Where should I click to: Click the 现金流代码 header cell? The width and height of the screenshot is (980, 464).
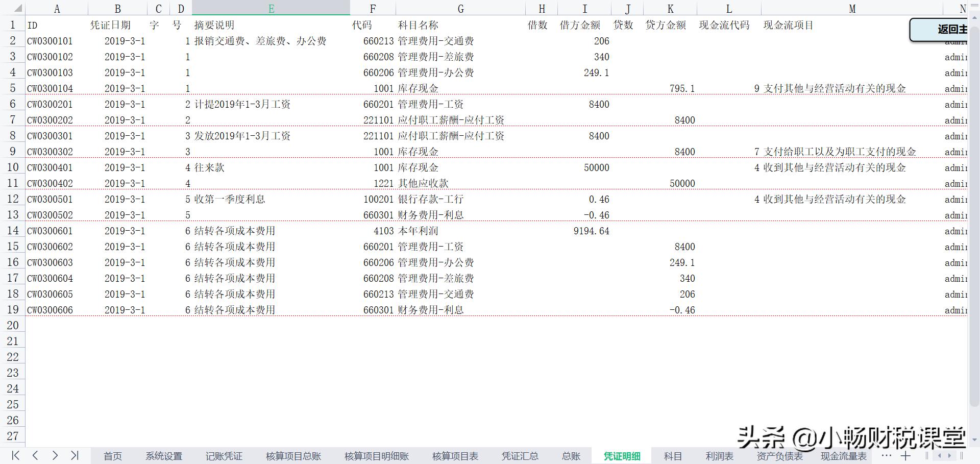pos(729,25)
